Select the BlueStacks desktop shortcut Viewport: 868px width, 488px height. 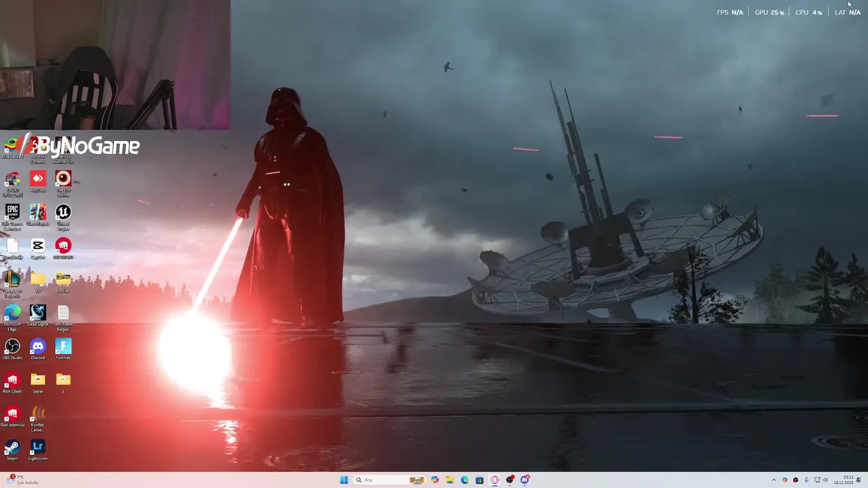click(12, 147)
